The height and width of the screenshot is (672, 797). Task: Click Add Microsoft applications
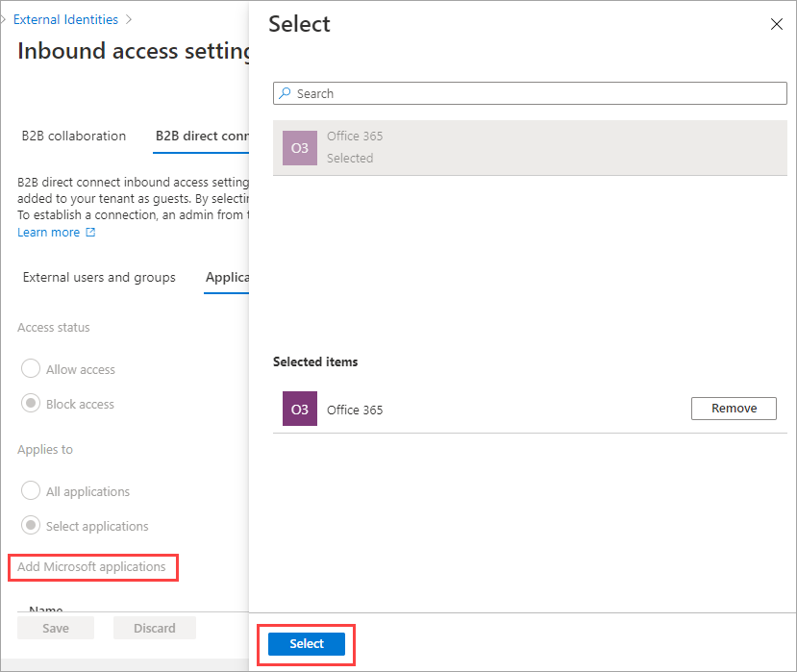(92, 567)
